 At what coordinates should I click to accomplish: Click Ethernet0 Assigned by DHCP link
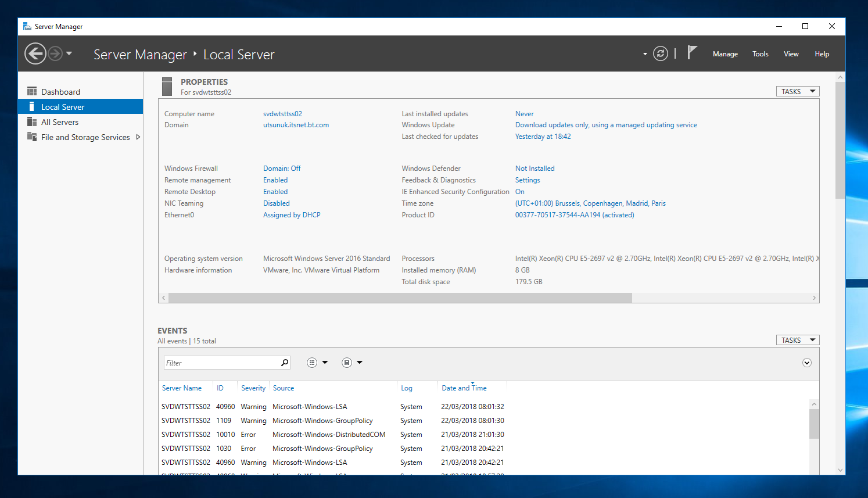(292, 215)
